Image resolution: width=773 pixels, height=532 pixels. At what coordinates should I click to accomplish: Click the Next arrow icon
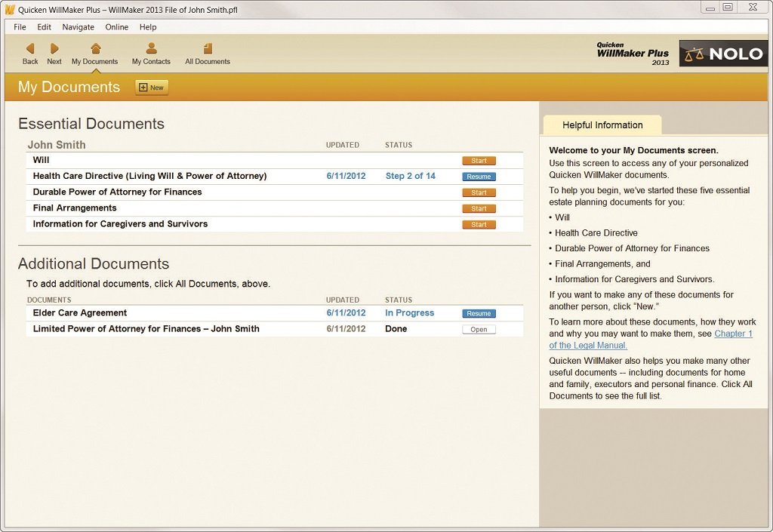54,49
